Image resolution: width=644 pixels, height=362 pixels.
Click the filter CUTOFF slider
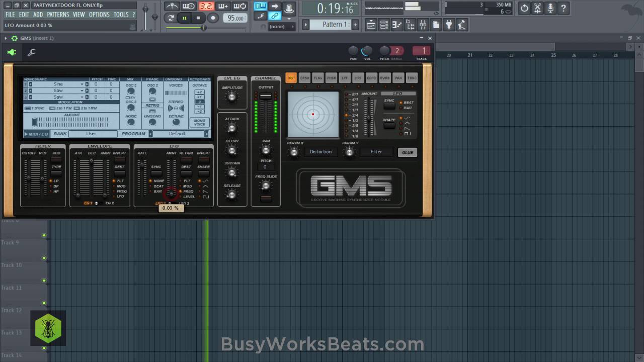pos(29,178)
